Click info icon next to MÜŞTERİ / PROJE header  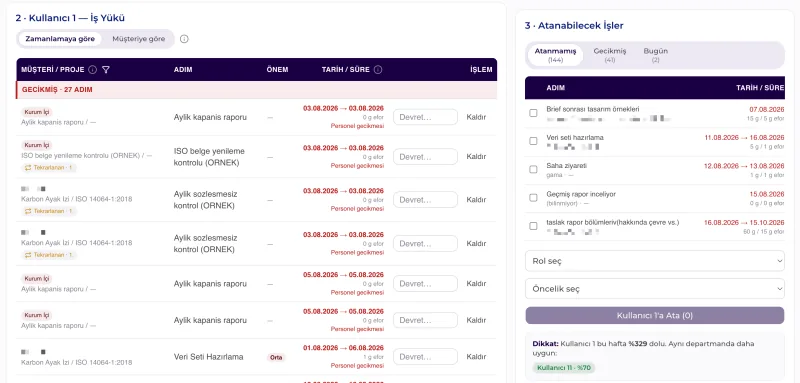pyautogui.click(x=92, y=70)
